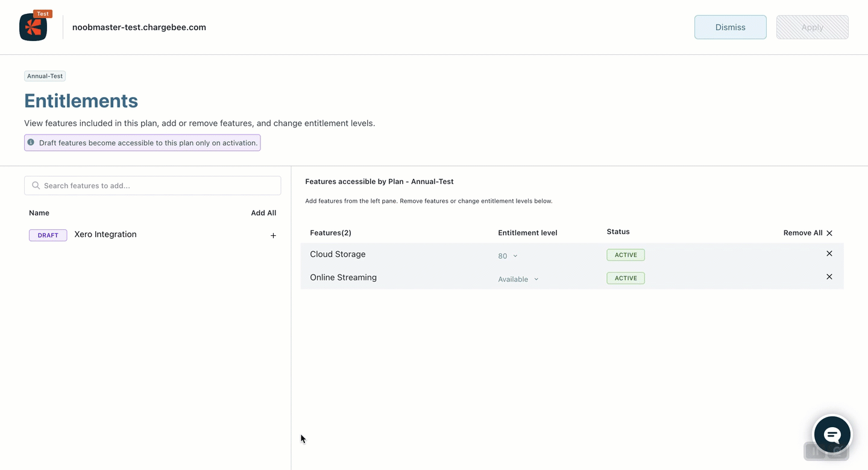Screen dimensions: 868x470
Task: Remove Cloud Storage feature with X icon
Action: click(x=829, y=254)
